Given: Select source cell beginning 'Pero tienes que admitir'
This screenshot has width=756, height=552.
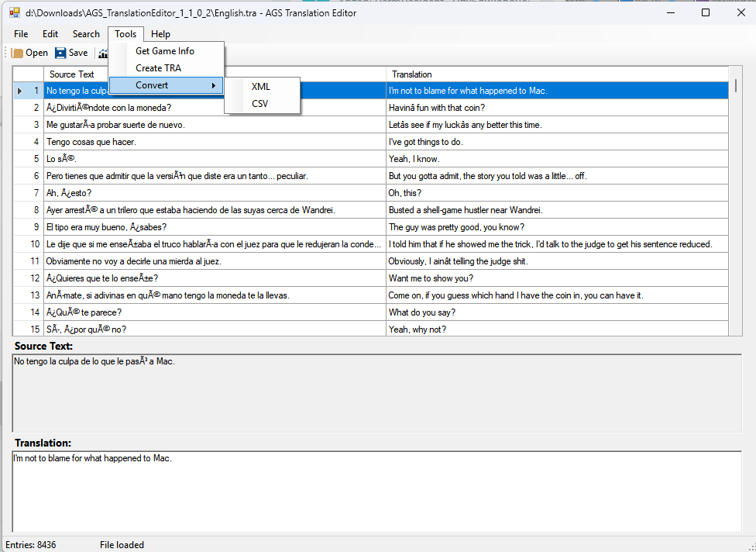Looking at the screenshot, I should pyautogui.click(x=215, y=176).
